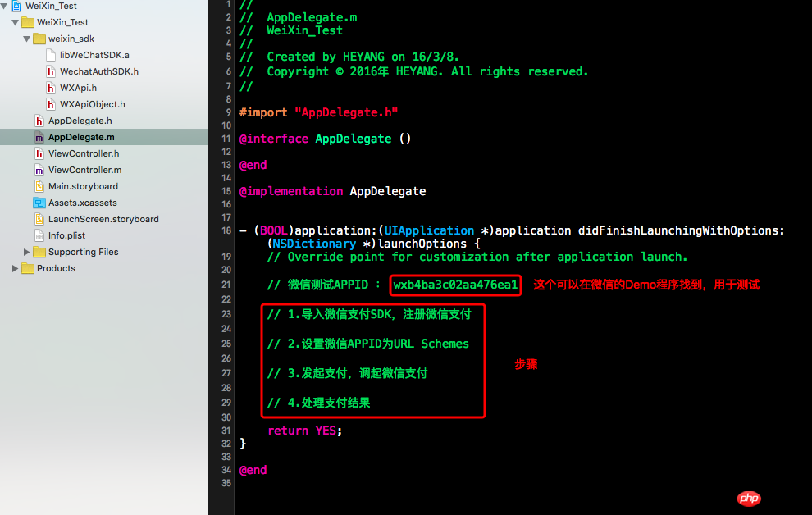Click line number 18 in the gutter
This screenshot has width=812, height=515.
[226, 230]
